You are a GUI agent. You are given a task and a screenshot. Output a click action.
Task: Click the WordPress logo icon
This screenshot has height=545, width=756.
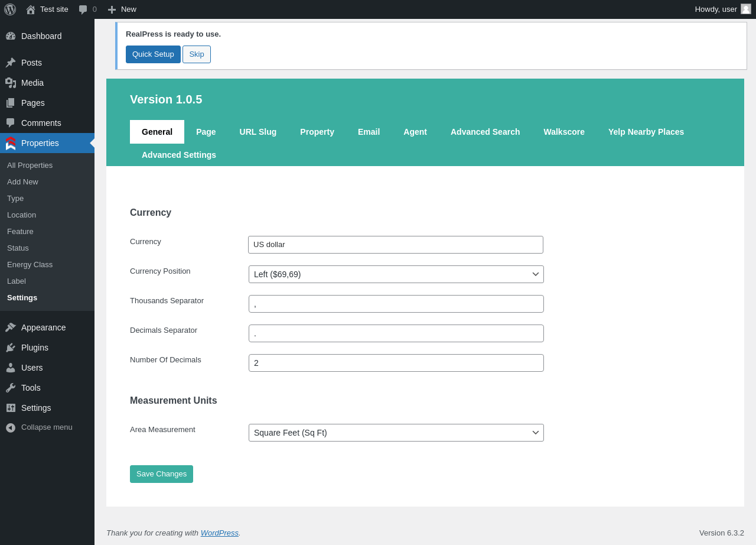(10, 9)
